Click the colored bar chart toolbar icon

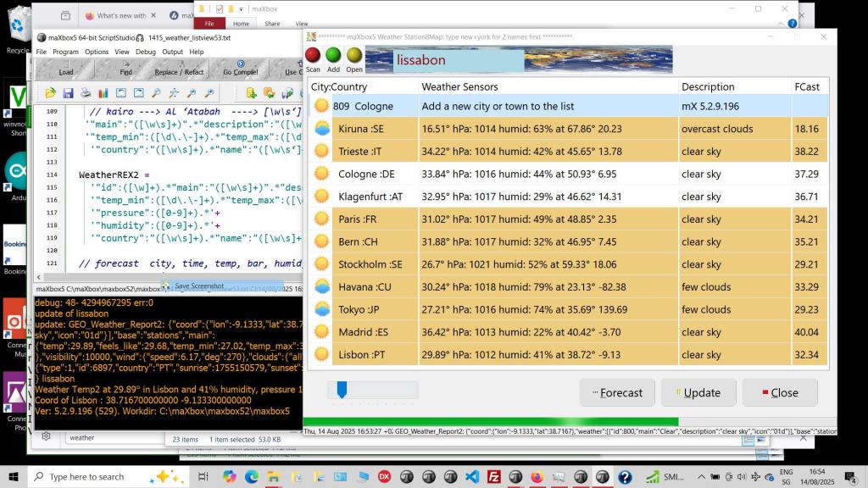pos(103,93)
